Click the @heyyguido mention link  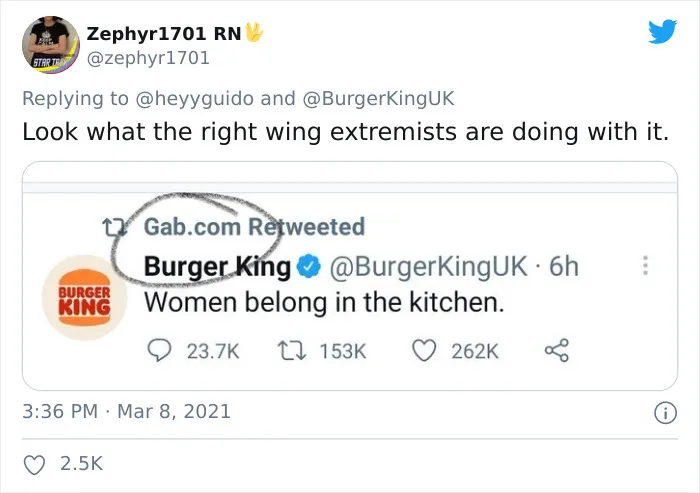(194, 99)
